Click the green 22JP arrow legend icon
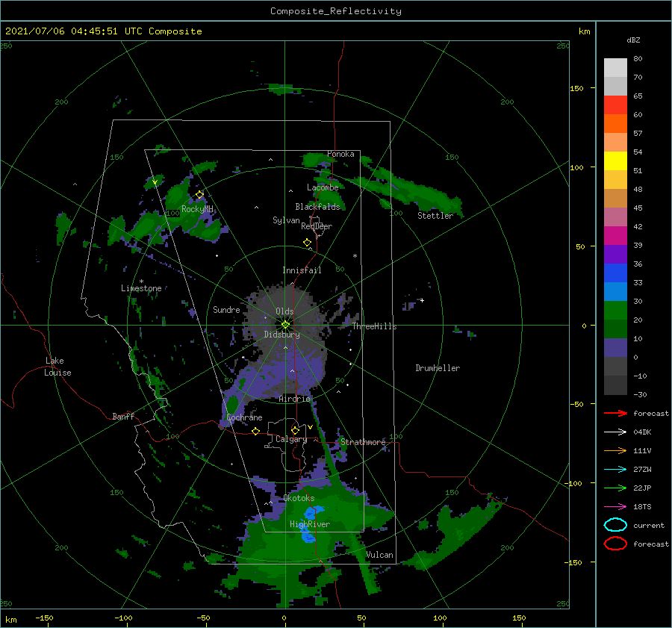The height and width of the screenshot is (628, 672). 615,488
